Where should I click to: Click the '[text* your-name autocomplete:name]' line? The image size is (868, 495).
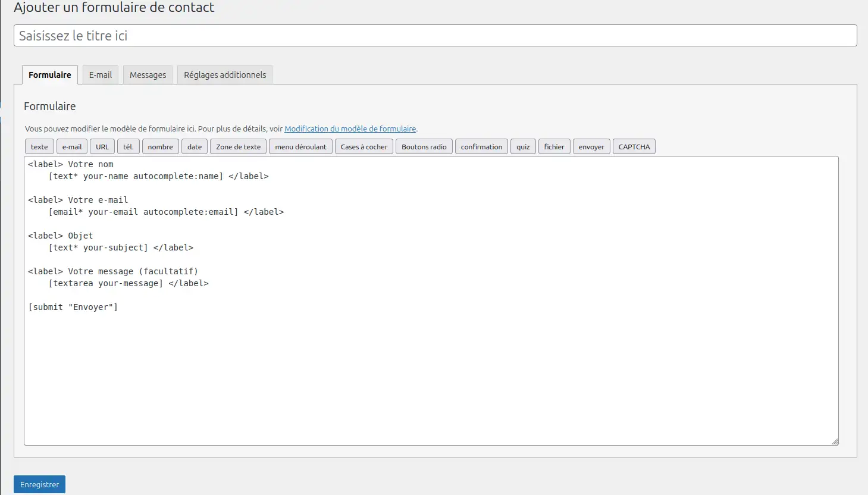[x=159, y=176]
